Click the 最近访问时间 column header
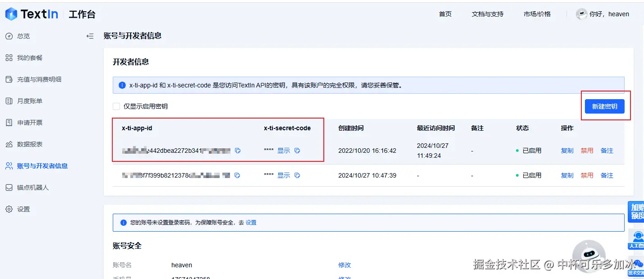 coord(436,128)
